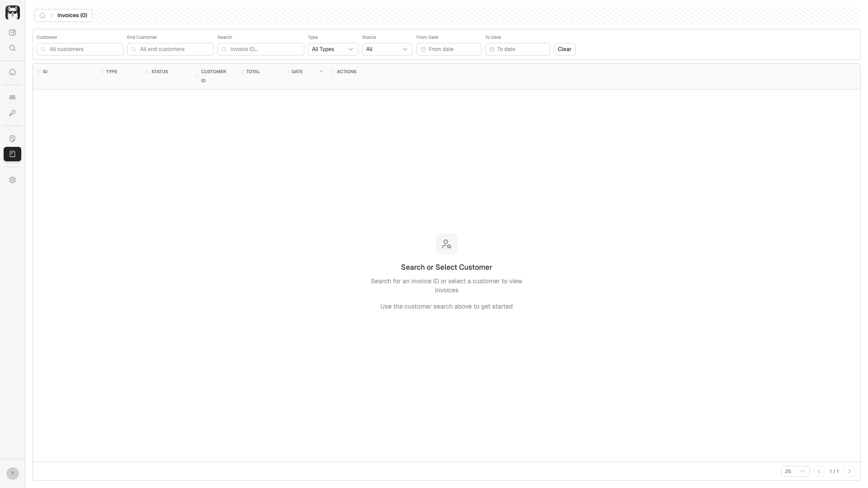Open settings gear in sidebar
This screenshot has height=488, width=868.
12,180
